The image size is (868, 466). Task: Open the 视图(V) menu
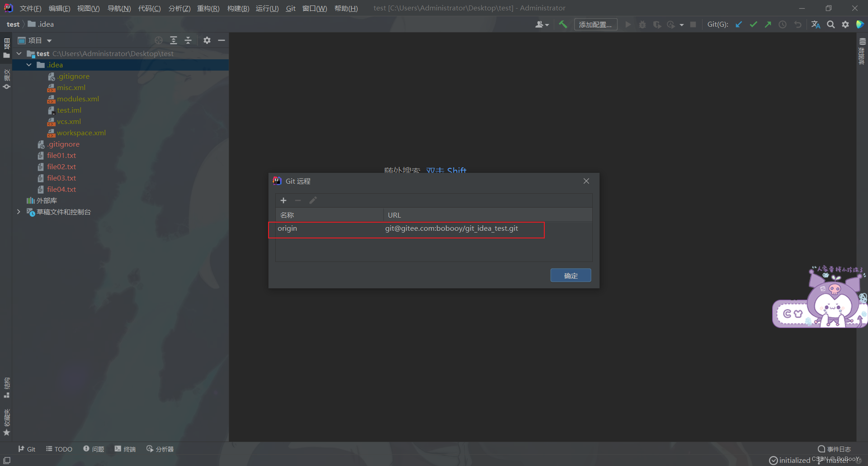click(88, 8)
